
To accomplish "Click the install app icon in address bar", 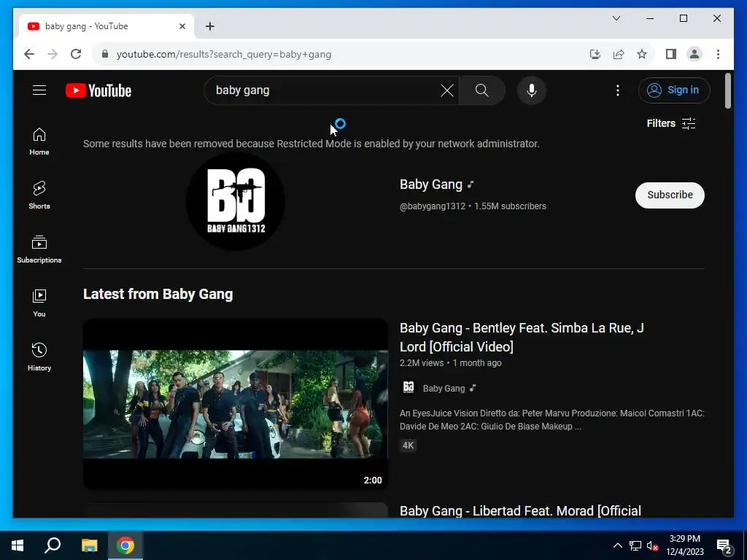I will point(595,54).
